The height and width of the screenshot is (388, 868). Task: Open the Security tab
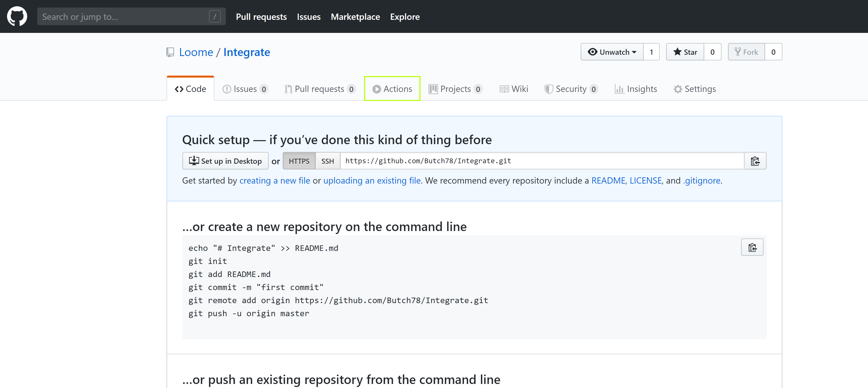[x=571, y=89]
